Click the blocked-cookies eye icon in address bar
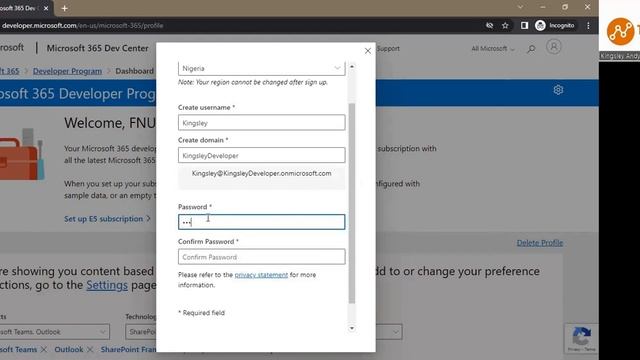Screen dimensions: 640x360 tap(489, 26)
